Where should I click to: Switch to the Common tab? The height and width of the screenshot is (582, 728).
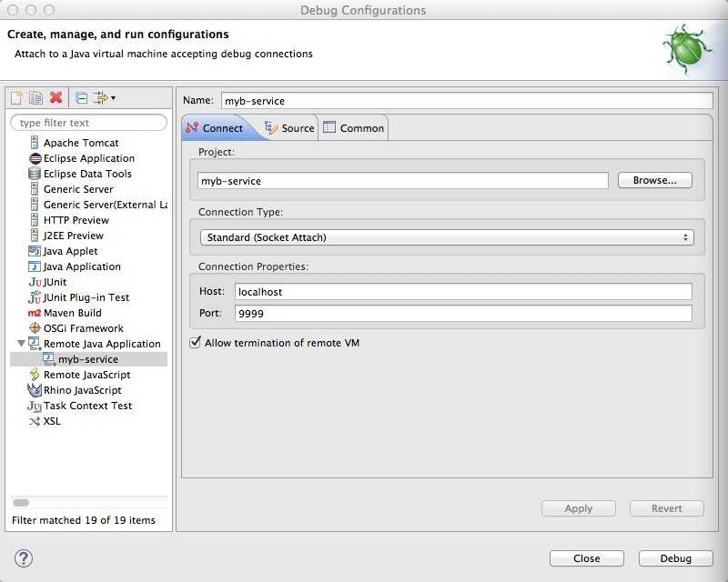pyautogui.click(x=354, y=128)
